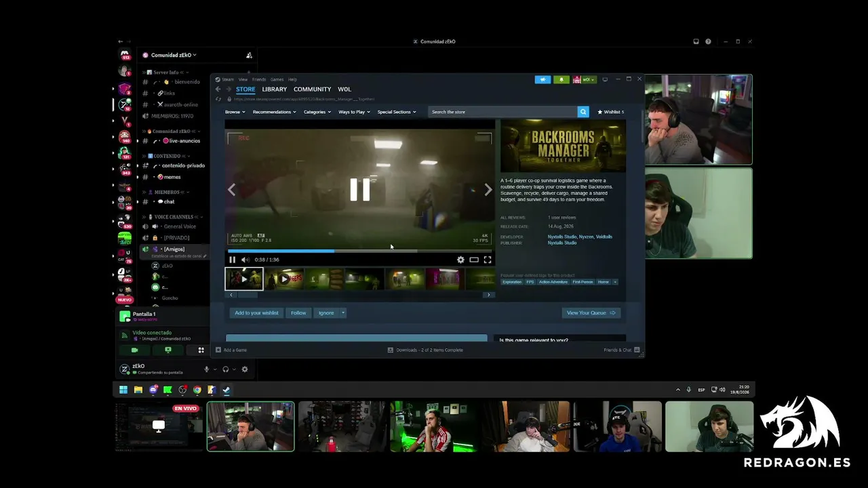Toggle Discord headphone deafen
This screenshot has height=488, width=868.
point(226,369)
